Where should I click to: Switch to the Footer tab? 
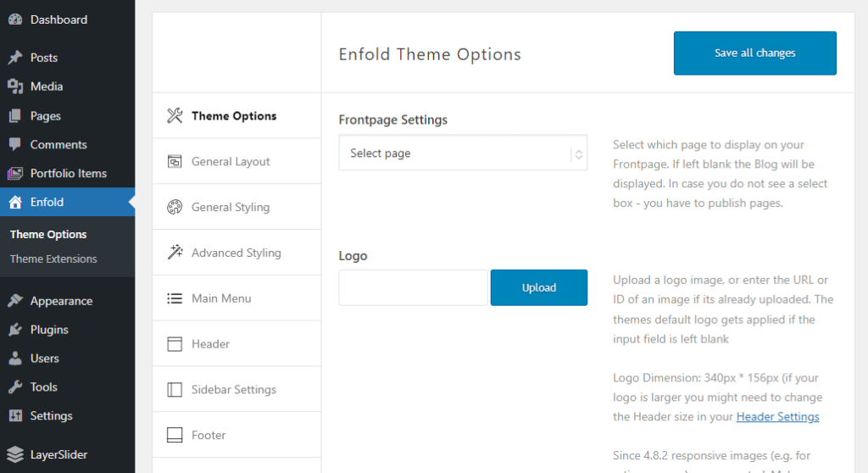tap(237, 435)
